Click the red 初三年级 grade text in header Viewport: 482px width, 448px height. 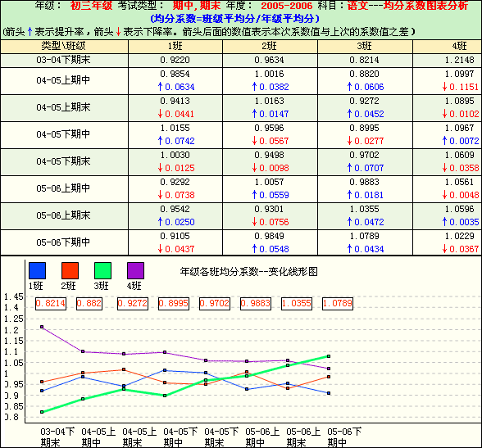91,5
